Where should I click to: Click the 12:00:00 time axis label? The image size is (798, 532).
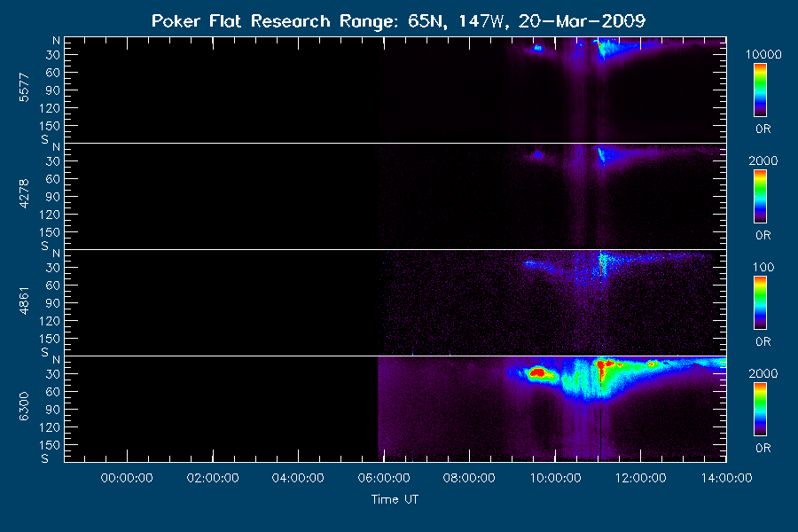click(641, 478)
